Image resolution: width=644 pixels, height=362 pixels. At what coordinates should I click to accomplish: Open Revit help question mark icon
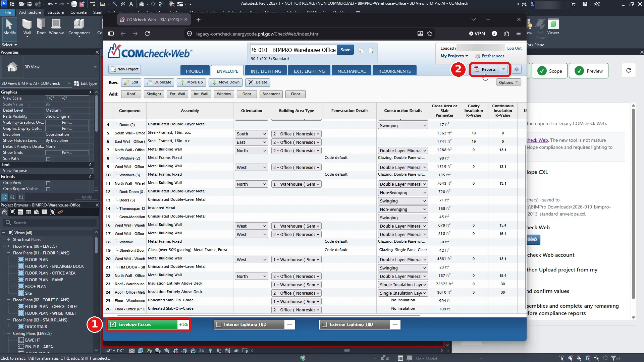click(x=585, y=4)
